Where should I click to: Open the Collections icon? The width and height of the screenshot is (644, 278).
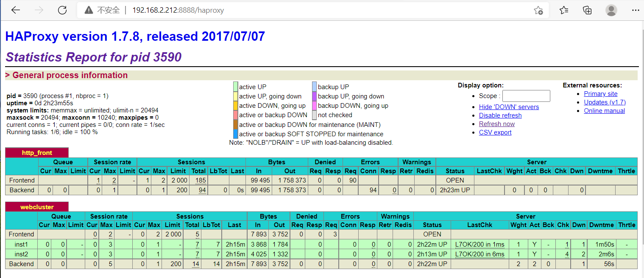coord(587,10)
